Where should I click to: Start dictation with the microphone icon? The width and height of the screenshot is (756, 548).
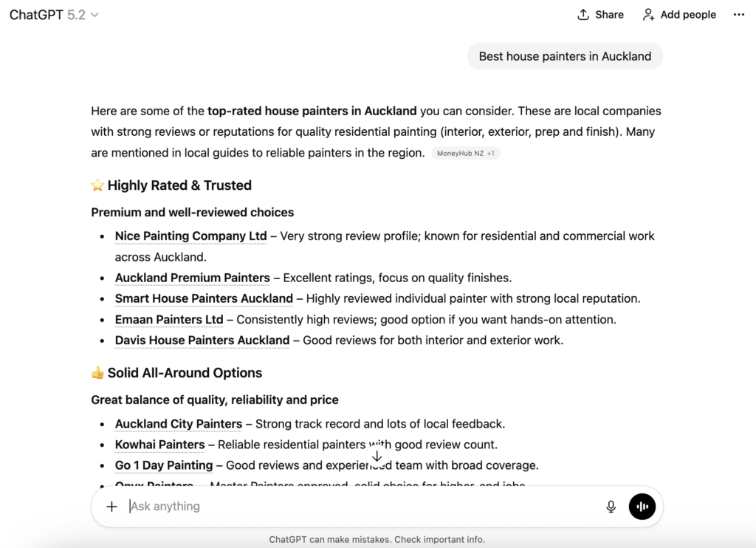coord(611,507)
